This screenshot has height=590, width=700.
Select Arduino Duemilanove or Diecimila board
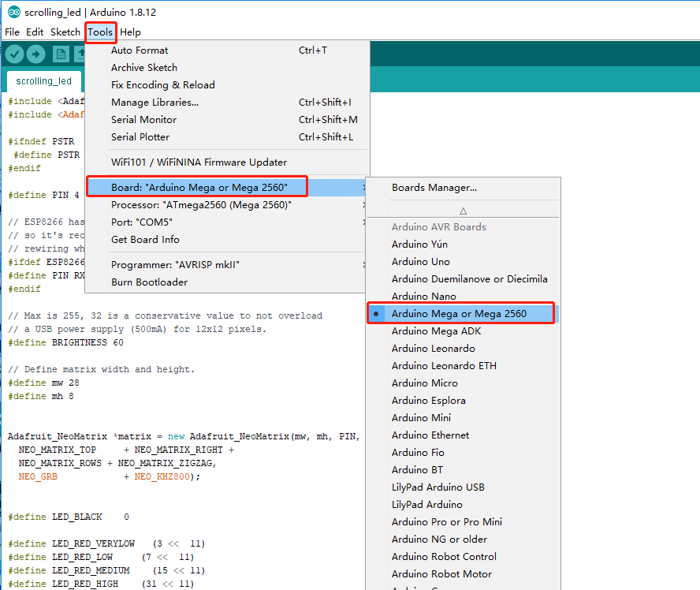(x=463, y=279)
